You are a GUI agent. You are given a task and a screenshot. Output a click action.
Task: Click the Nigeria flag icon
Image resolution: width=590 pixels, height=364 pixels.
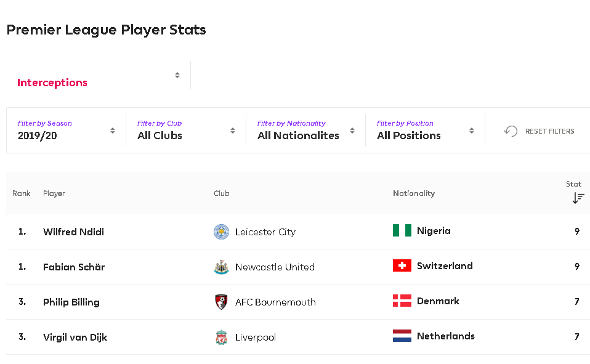(402, 230)
